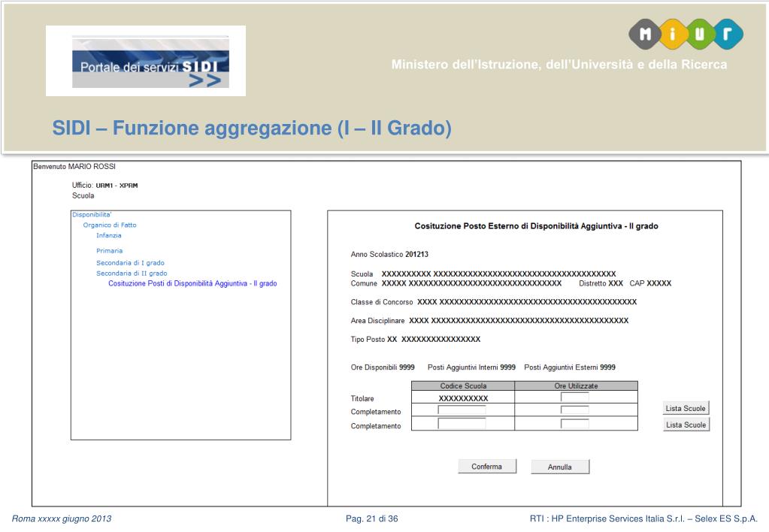Screen dimensions: 769x532
Task: Focus Ore Utilizzate field in Titolare row
Action: click(x=575, y=397)
